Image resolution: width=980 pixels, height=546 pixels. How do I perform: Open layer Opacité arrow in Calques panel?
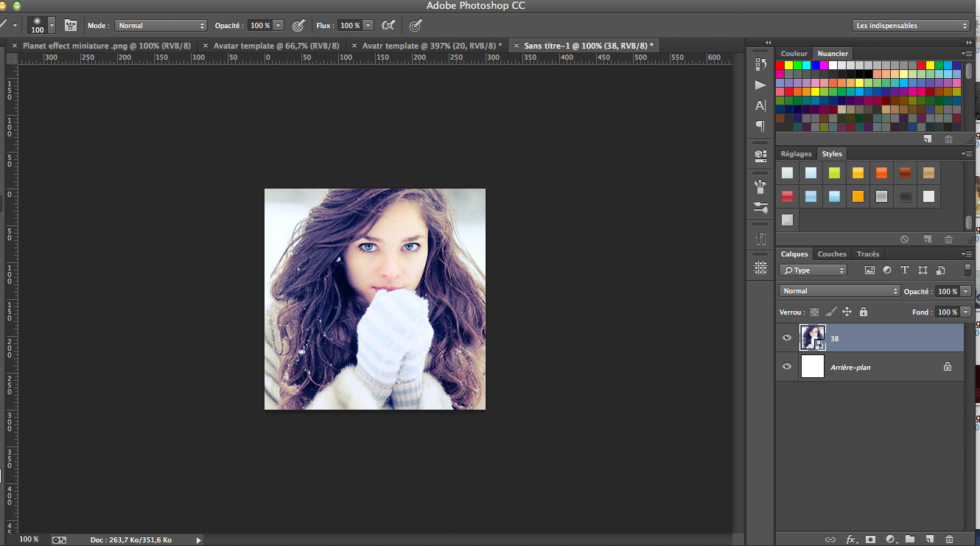[x=965, y=291]
